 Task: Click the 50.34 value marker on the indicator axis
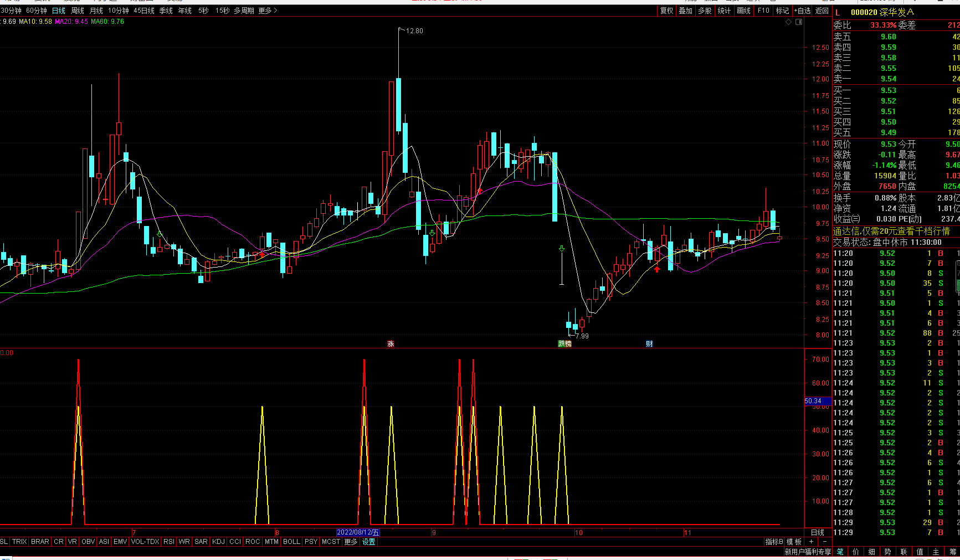point(818,401)
